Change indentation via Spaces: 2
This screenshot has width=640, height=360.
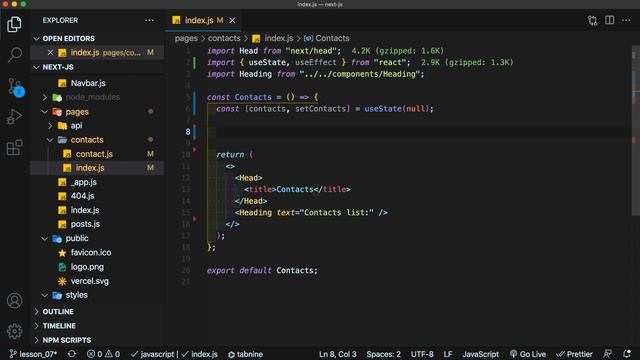383,354
